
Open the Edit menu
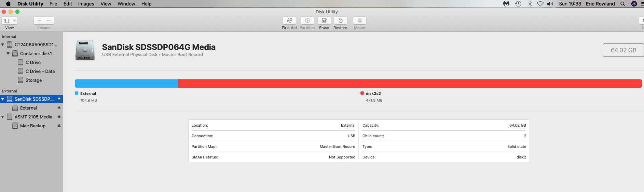[68, 4]
